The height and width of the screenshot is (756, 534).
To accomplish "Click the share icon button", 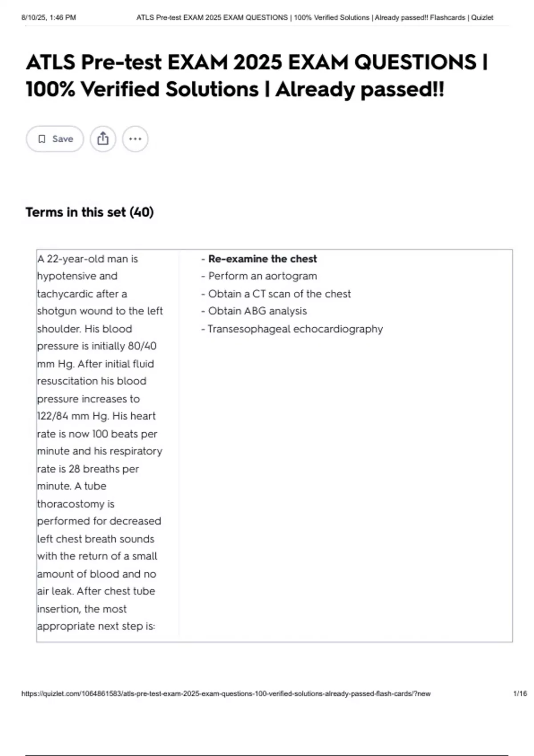I will coord(103,139).
